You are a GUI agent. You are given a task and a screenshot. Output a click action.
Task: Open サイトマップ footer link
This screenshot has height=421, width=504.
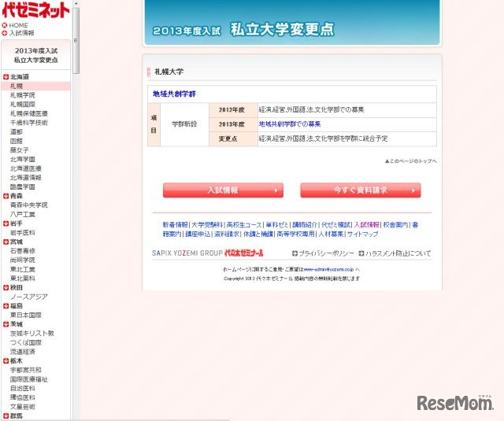pos(362,234)
